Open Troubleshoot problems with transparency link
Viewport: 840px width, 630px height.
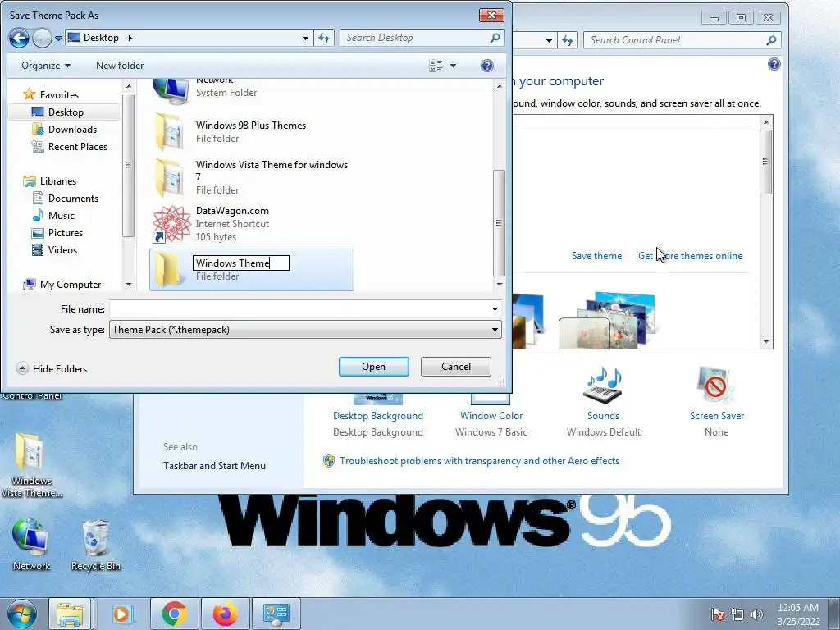[x=479, y=461]
